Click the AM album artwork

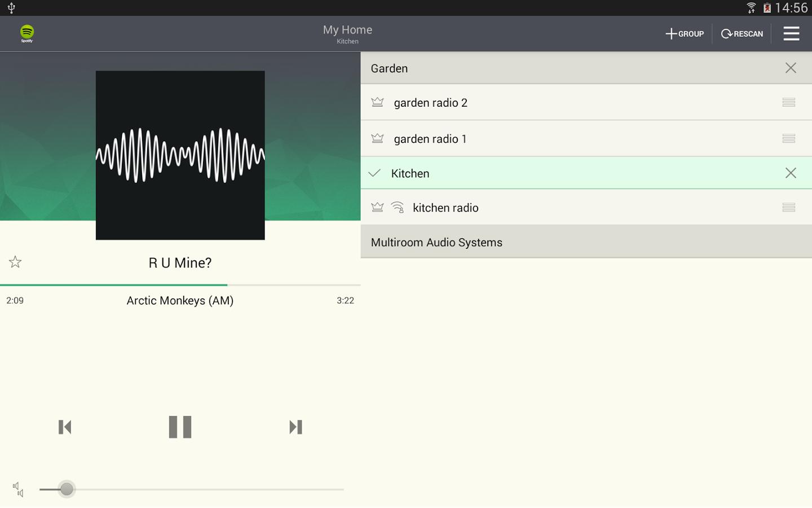pyautogui.click(x=180, y=155)
